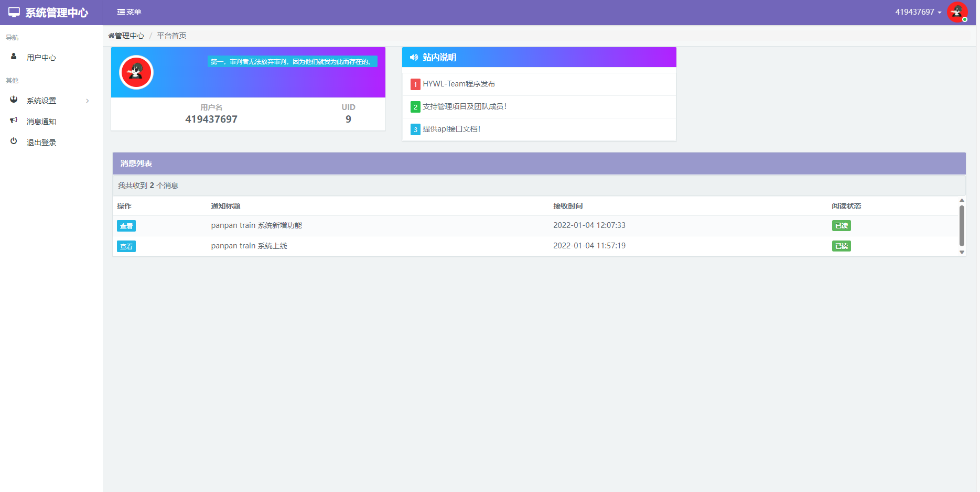
Task: Click the megaphone icon for 消息通知
Action: (x=14, y=121)
